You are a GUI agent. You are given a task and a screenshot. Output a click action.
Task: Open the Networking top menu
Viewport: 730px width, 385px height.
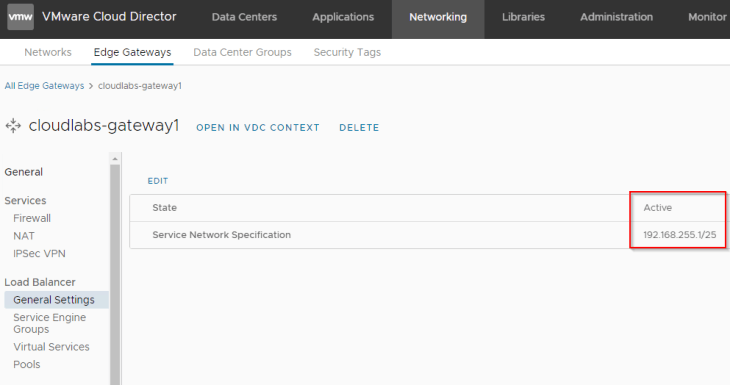(x=438, y=17)
